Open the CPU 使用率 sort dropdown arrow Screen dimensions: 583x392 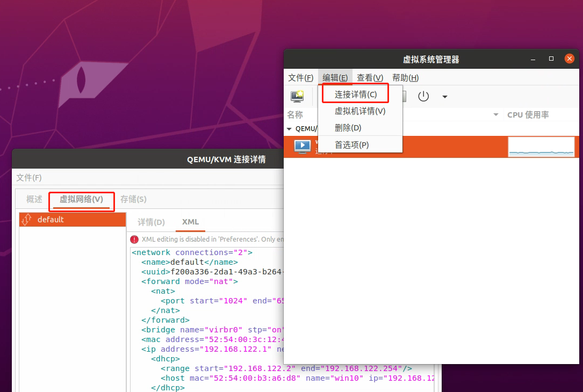point(496,114)
